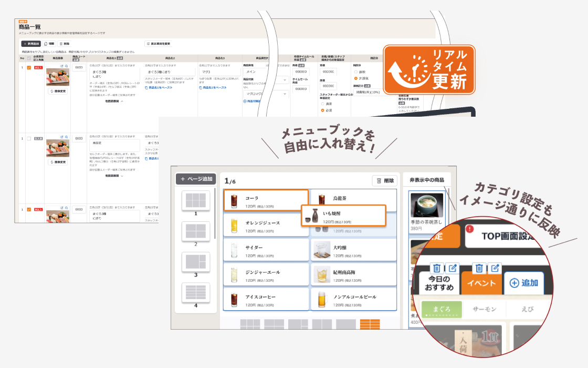Image resolution: width=588 pixels, height=368 pixels.
Task: Check the selection checkbox on product row 1
Action: click(29, 67)
